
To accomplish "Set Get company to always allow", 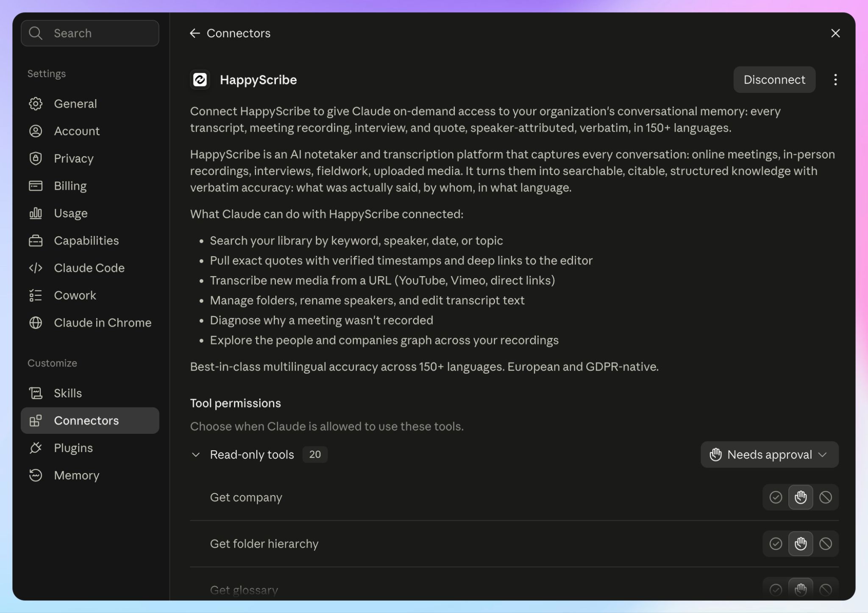I will [776, 497].
